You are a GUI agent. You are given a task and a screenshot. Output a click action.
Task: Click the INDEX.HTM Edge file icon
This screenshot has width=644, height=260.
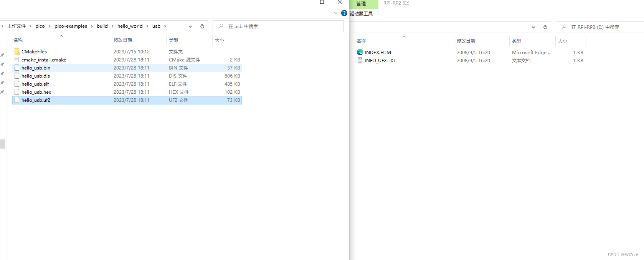(360, 52)
